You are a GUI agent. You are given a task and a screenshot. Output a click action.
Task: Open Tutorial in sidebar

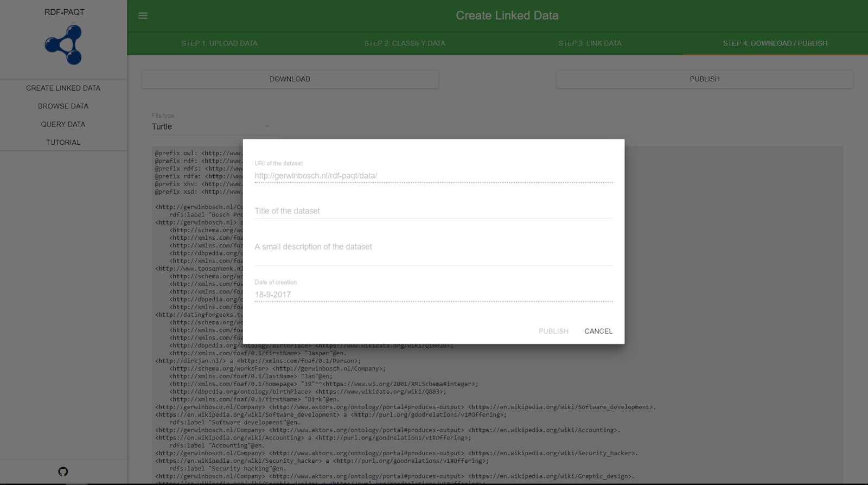(x=63, y=142)
